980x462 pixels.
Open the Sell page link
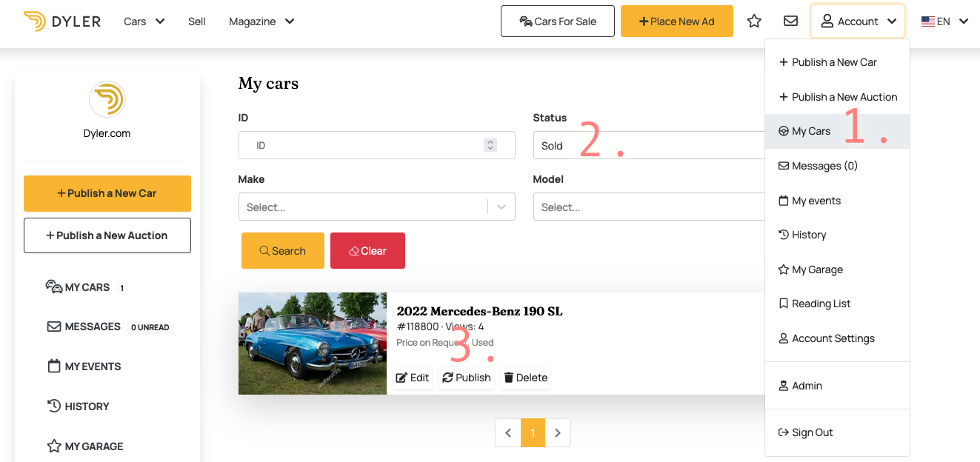[x=197, y=21]
